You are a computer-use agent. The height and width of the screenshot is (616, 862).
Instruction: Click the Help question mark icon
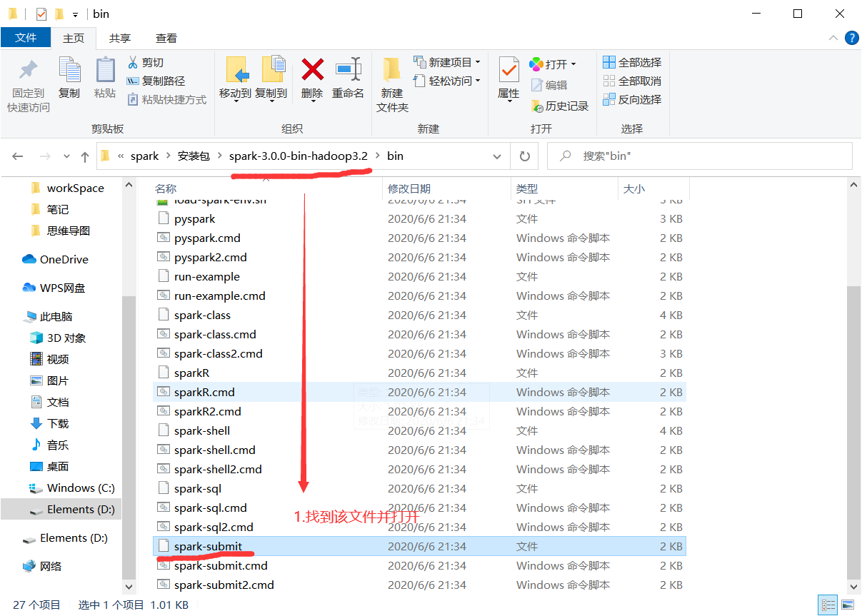[x=851, y=38]
